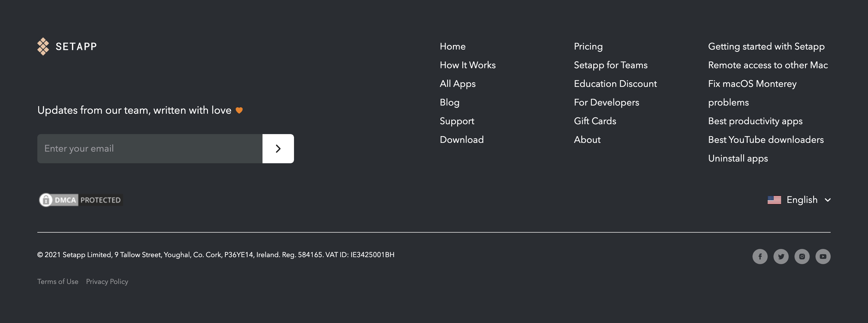Open Setapp's Instagram icon

click(801, 256)
